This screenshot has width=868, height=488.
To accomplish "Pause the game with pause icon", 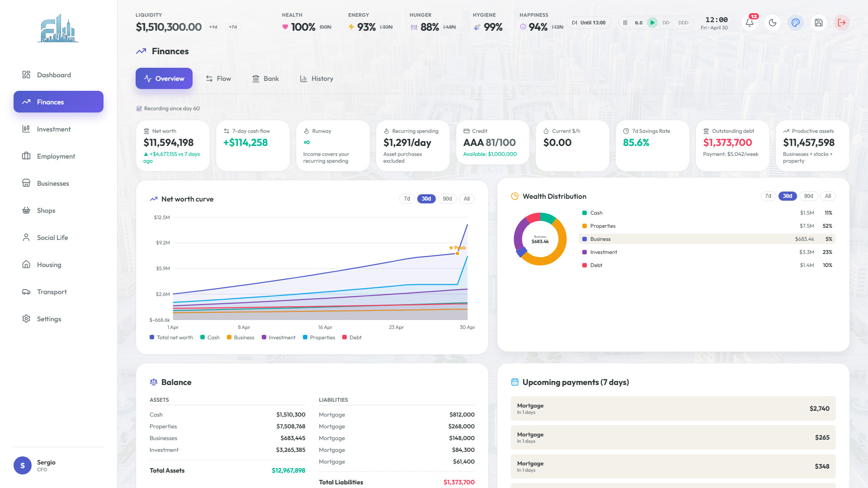I will coord(625,23).
